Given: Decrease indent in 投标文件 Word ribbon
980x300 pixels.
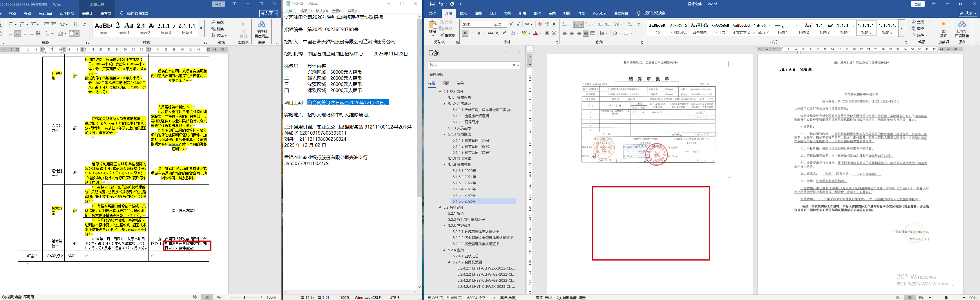Looking at the screenshot, I should coord(600,24).
